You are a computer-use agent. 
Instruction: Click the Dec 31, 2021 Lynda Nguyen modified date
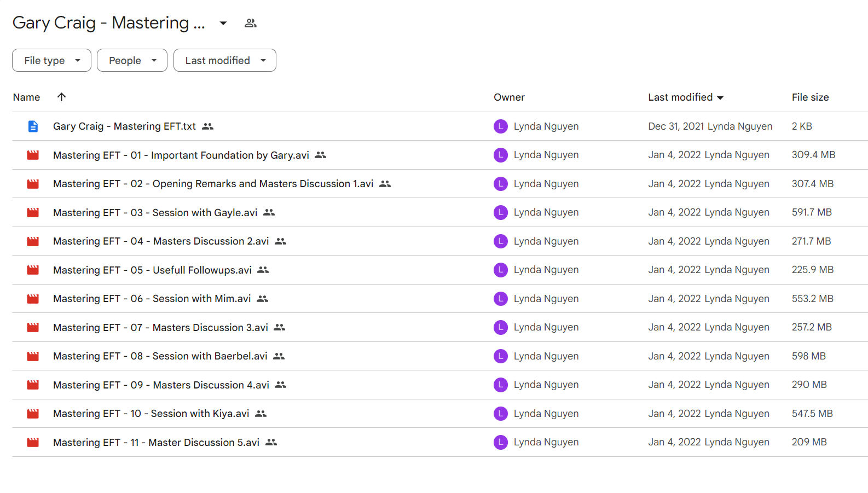click(x=710, y=126)
